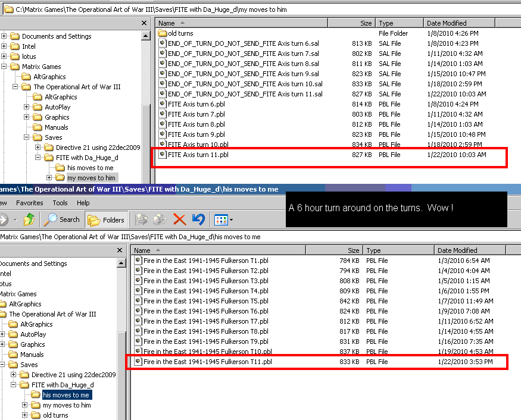Screen dimensions: 521x420
Task: Sort upper list by Size column header
Action: point(351,23)
